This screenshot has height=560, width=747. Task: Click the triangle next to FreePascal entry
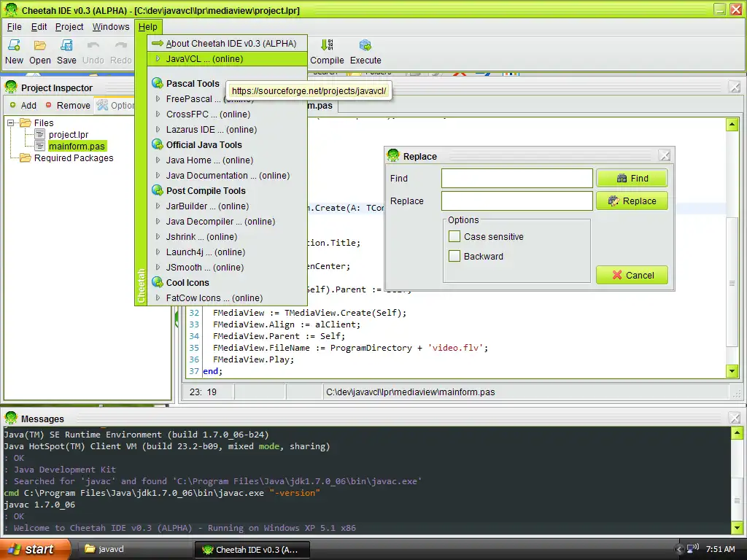[x=158, y=98]
